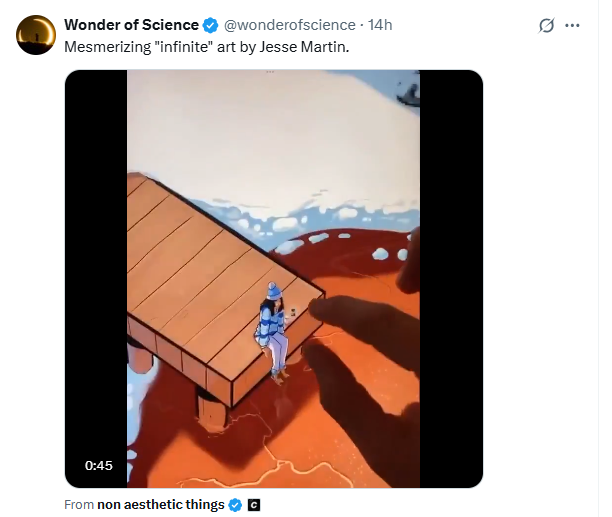The image size is (612, 517).
Task: Open the non aesthetic things source link
Action: (160, 505)
